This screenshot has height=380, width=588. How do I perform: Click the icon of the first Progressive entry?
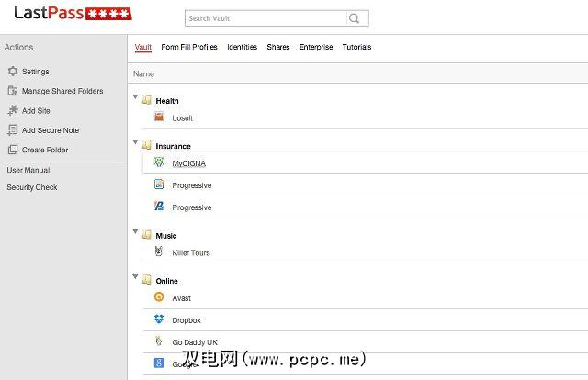(x=159, y=184)
